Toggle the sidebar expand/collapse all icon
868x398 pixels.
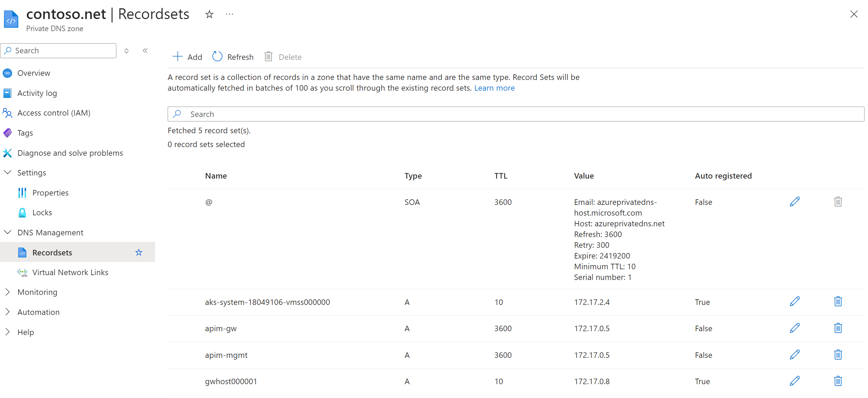[126, 51]
